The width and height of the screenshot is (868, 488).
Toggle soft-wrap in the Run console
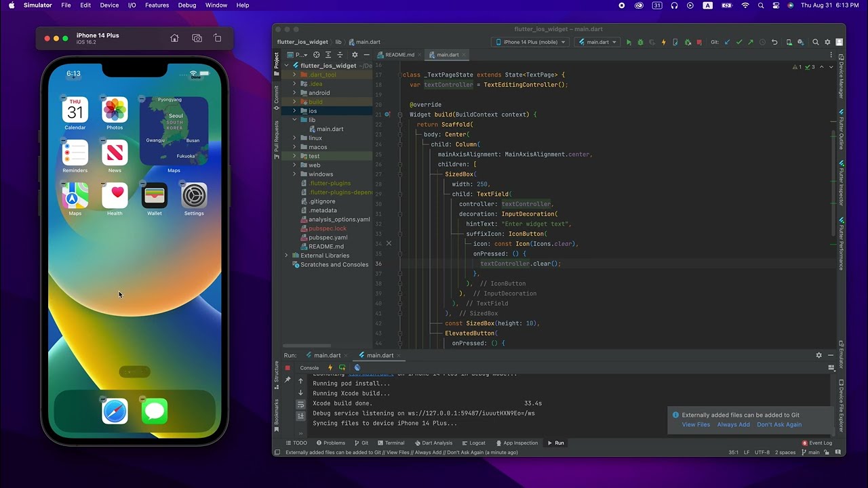click(301, 405)
